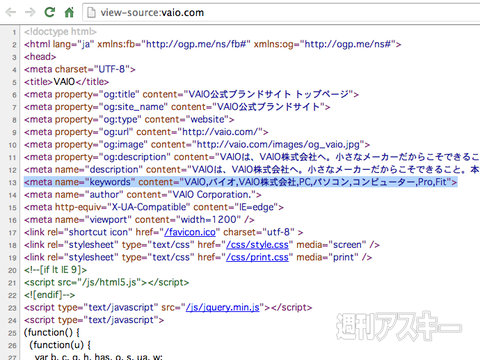Click the (function(u) { code line
Screen dimensions: 480x360
(60, 345)
